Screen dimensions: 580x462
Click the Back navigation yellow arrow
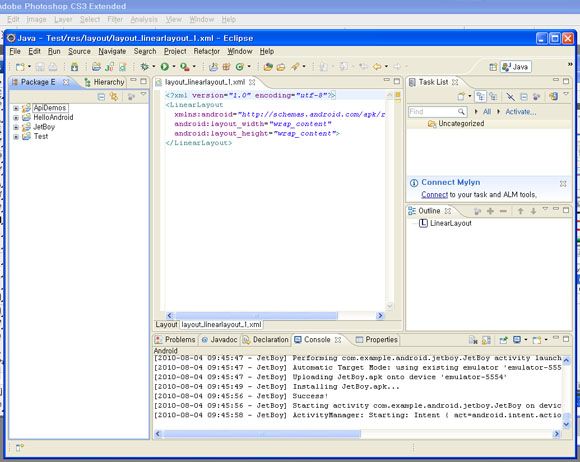click(x=377, y=67)
